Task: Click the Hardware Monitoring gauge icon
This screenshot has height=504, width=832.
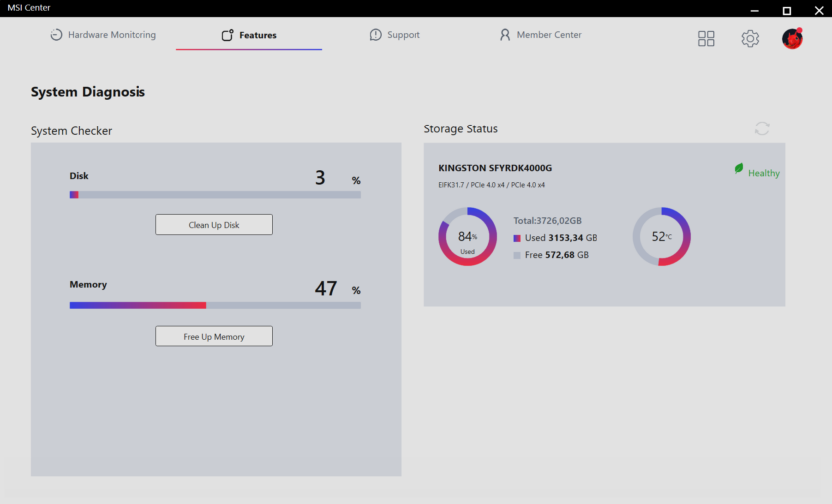Action: coord(56,35)
